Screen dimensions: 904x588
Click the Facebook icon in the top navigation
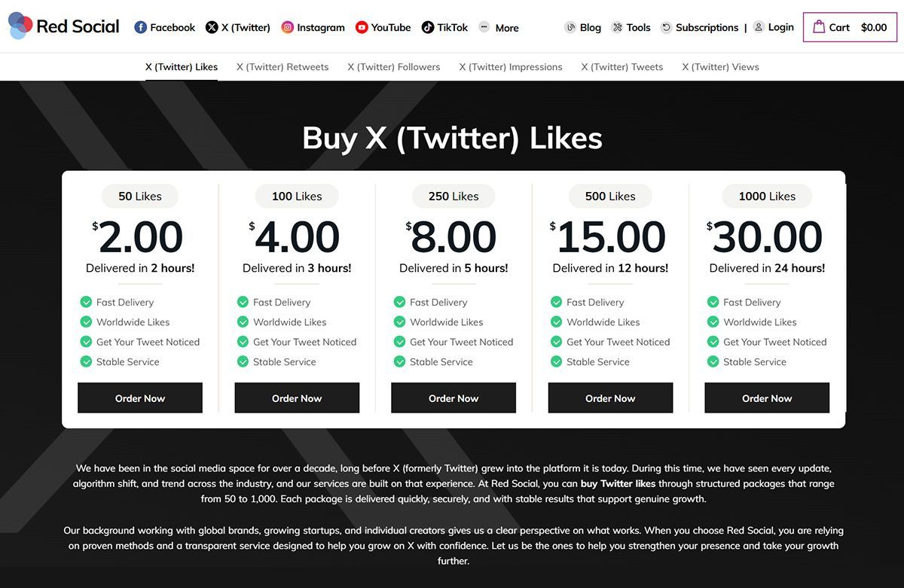[x=140, y=27]
